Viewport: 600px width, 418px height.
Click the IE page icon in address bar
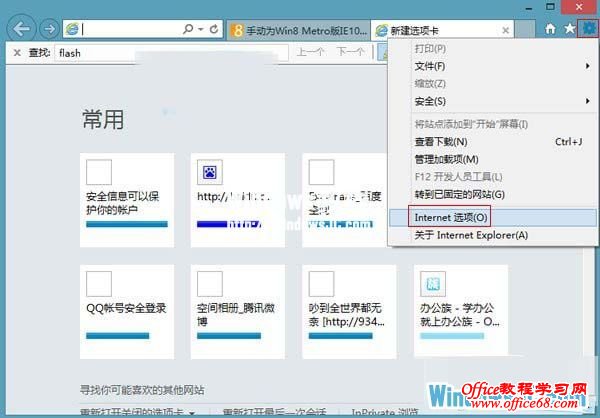click(x=72, y=29)
